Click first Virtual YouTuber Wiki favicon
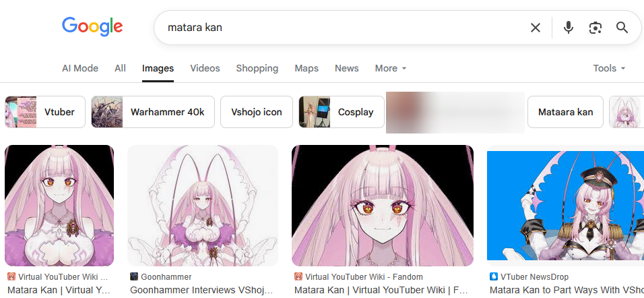 (11, 276)
